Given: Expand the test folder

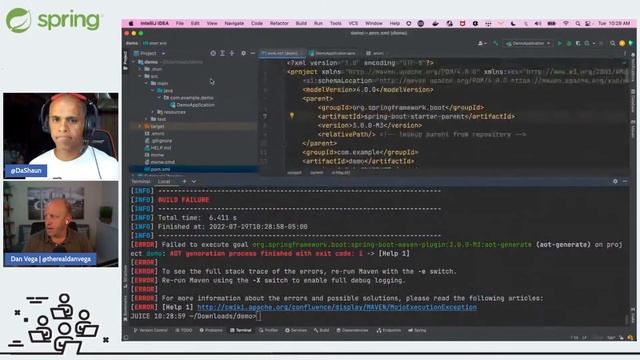Looking at the screenshot, I should (x=147, y=119).
